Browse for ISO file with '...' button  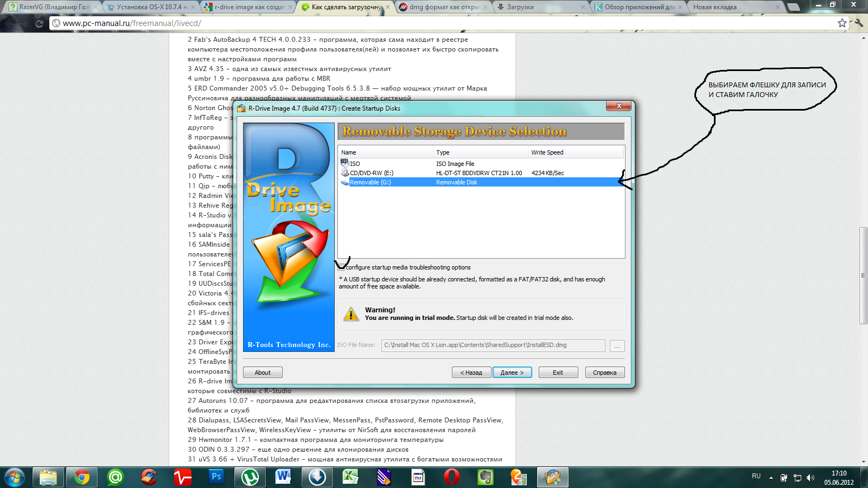(617, 346)
